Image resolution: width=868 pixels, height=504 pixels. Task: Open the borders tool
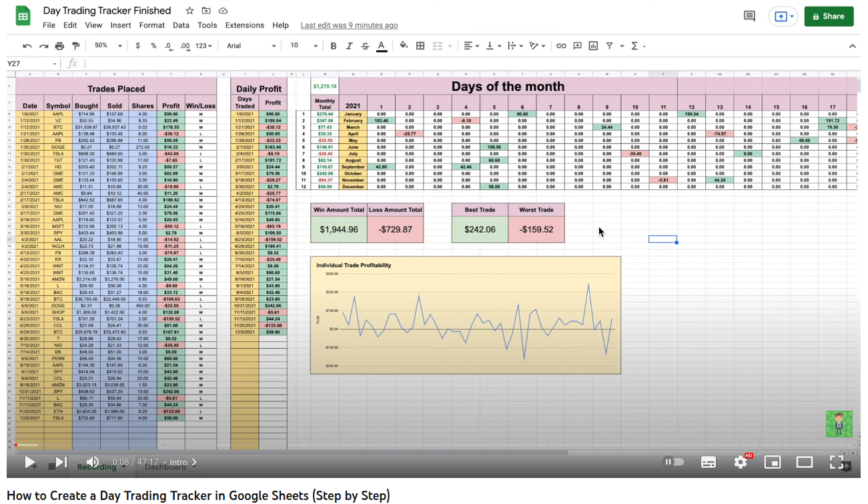coord(420,46)
